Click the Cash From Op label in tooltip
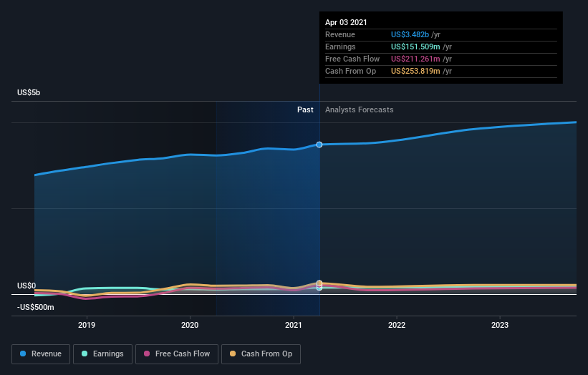The height and width of the screenshot is (375, 588). click(351, 71)
